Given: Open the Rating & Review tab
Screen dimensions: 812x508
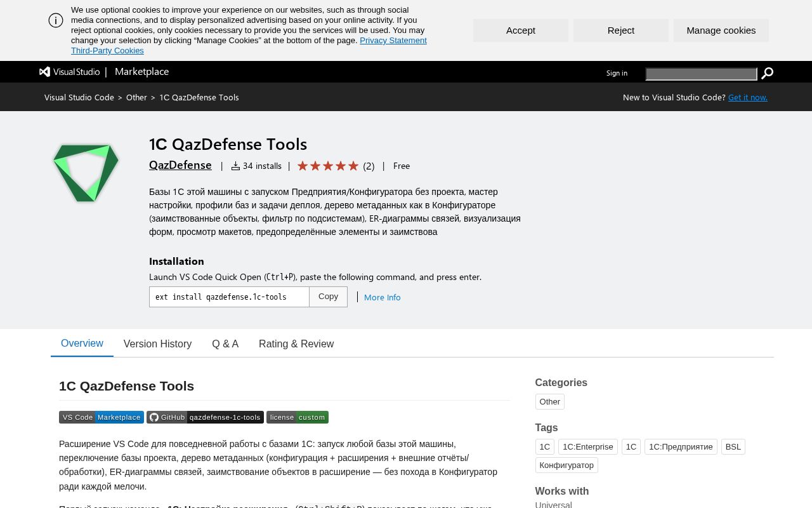Looking at the screenshot, I should (296, 344).
